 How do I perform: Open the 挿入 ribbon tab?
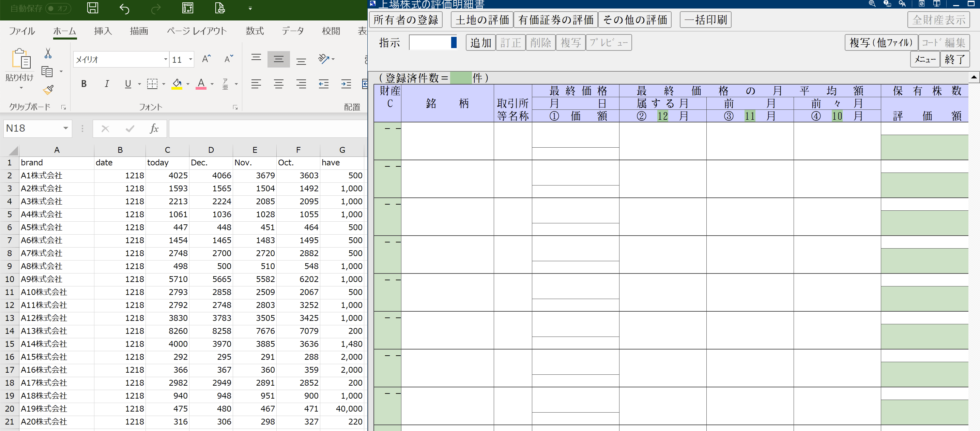(x=103, y=31)
